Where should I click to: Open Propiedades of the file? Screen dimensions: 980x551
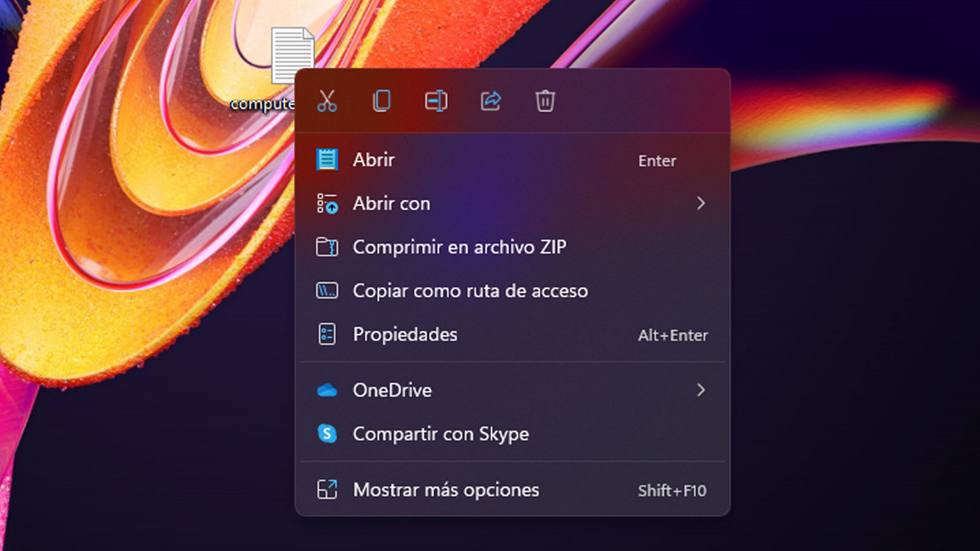[x=512, y=335]
